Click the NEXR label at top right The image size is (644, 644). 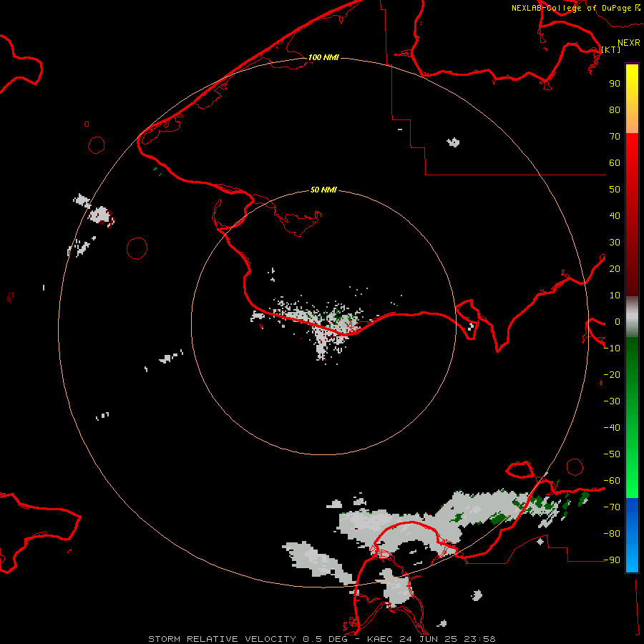pyautogui.click(x=629, y=43)
